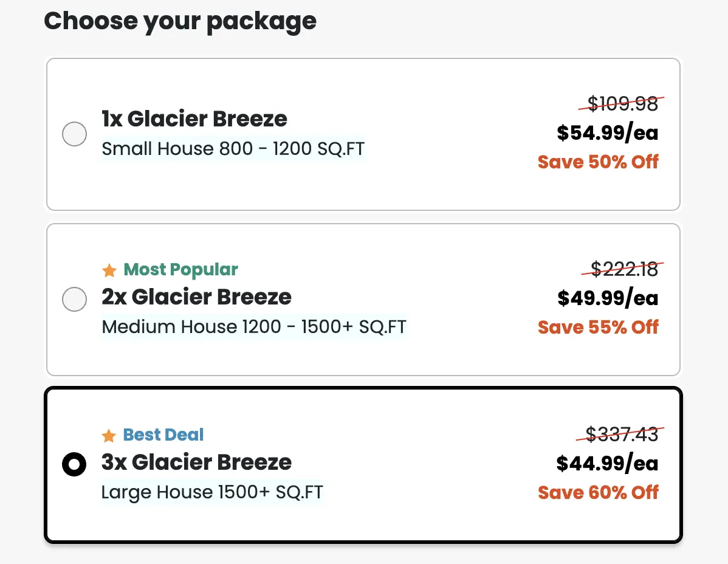Select the 1x Glacier Breeze radio button
The image size is (728, 564).
point(74,134)
